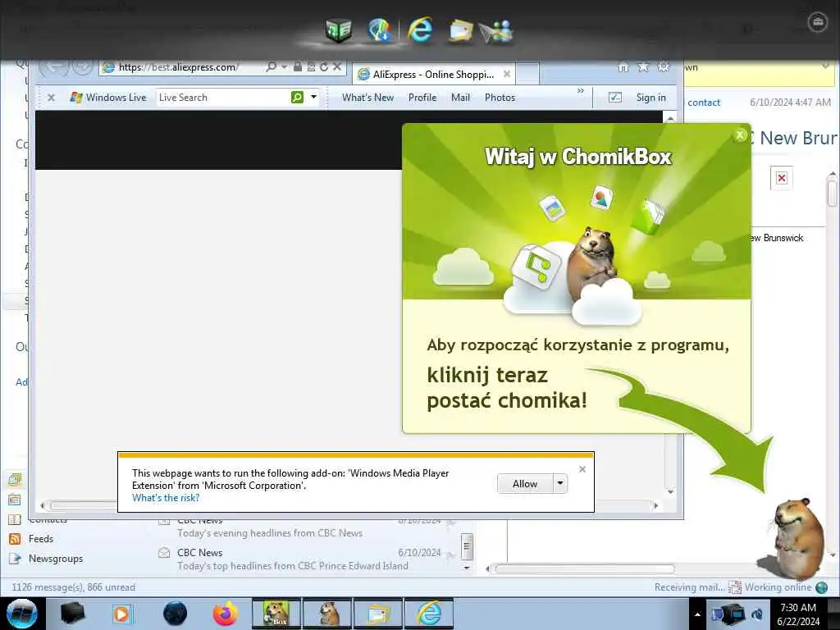This screenshot has height=630, width=840.
Task: Open Internet Explorer Tools gear
Action: coord(664,67)
